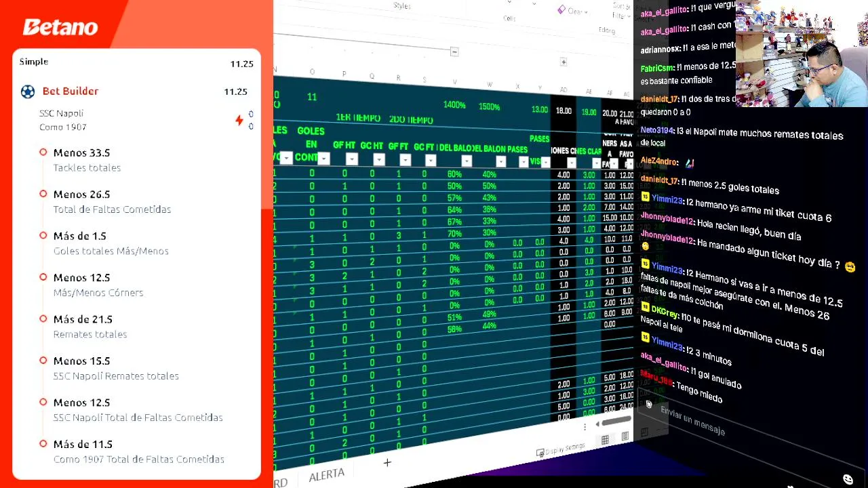The width and height of the screenshot is (868, 488).
Task: Expand the column group with the plus button
Action: (563, 62)
